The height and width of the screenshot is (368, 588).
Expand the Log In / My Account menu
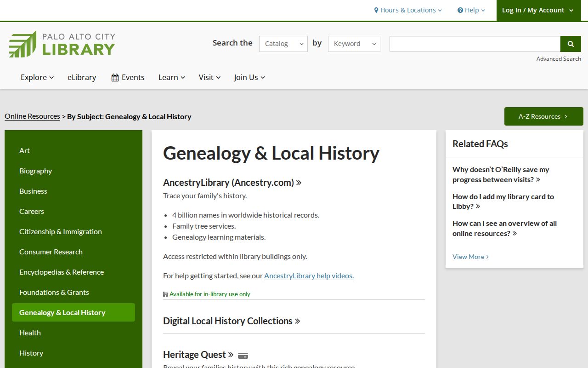pos(539,10)
